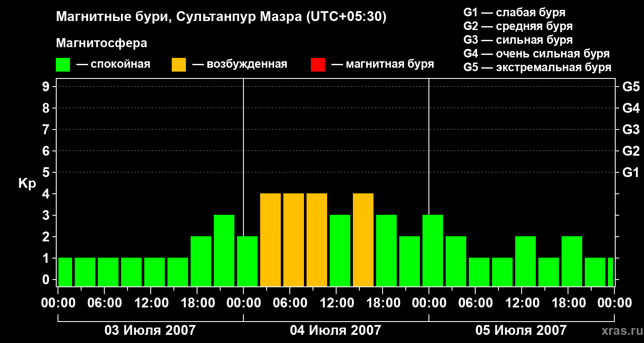The width and height of the screenshot is (644, 343).
Task: Click '12:00' time label above 04 Июля
Action: click(x=336, y=303)
